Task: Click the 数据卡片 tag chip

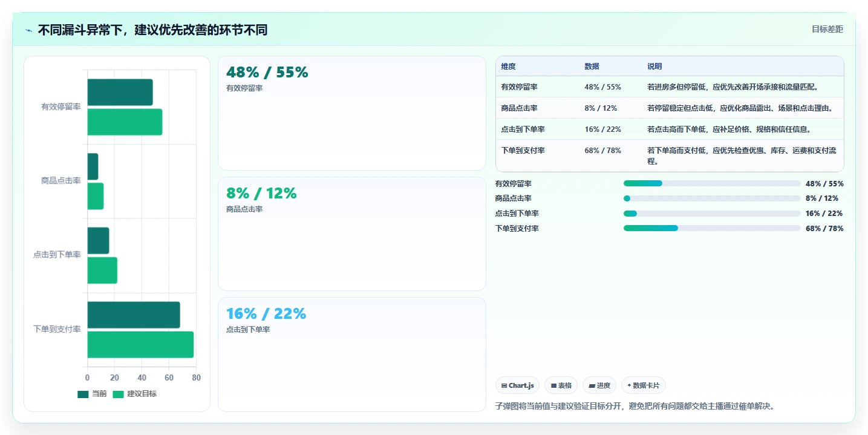Action: (x=644, y=385)
